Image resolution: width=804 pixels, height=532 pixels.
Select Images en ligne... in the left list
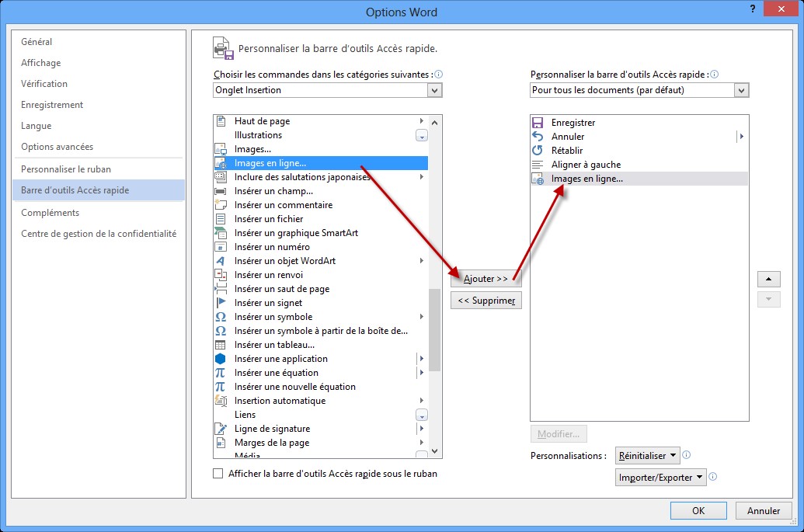pos(321,163)
